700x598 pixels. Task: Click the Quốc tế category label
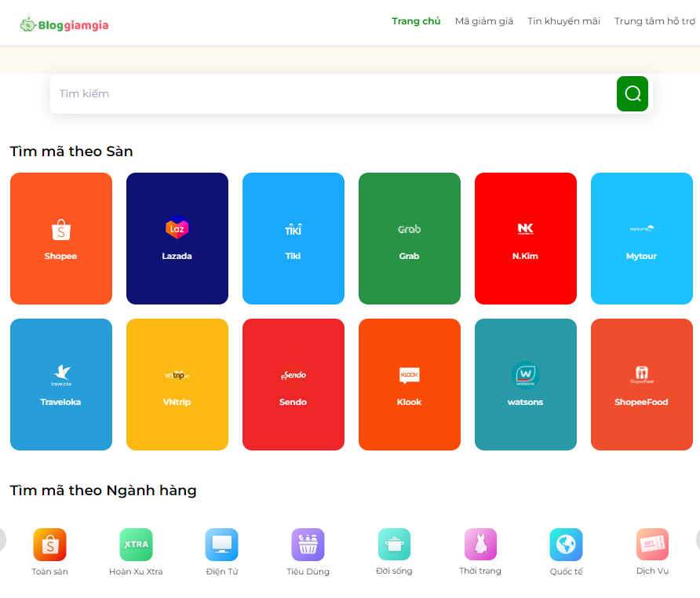point(566,571)
